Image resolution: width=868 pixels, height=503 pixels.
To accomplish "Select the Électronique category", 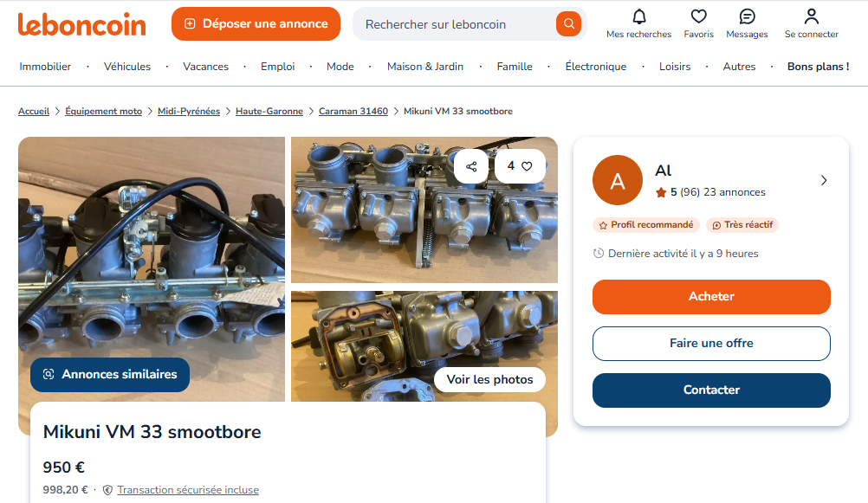I will click(595, 67).
